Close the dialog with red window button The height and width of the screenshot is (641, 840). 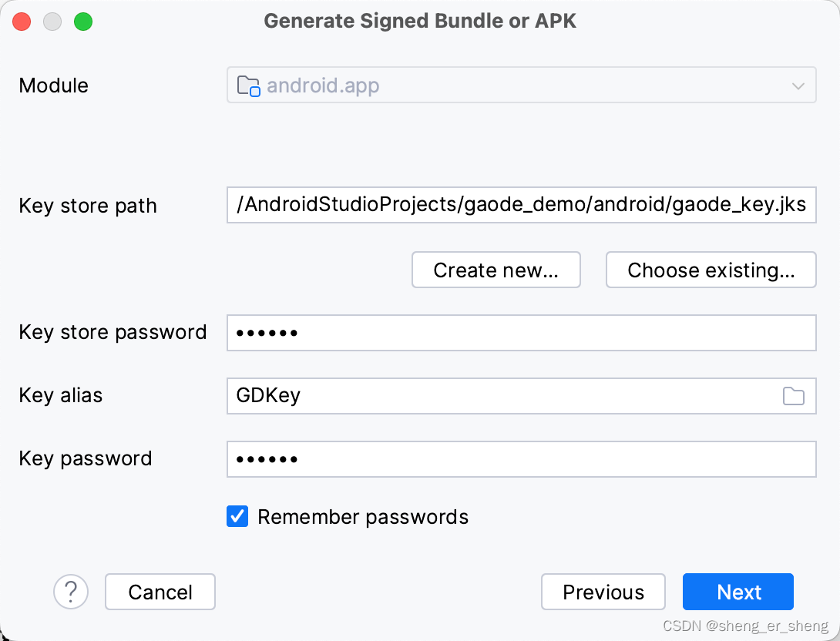pyautogui.click(x=22, y=22)
